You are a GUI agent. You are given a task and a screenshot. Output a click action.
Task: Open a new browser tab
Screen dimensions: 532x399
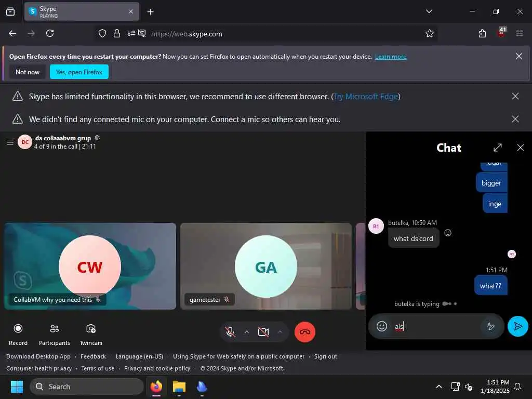[x=150, y=12]
